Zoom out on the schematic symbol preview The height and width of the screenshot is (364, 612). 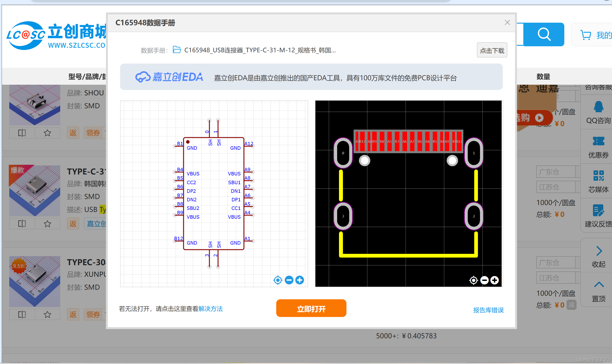[289, 280]
